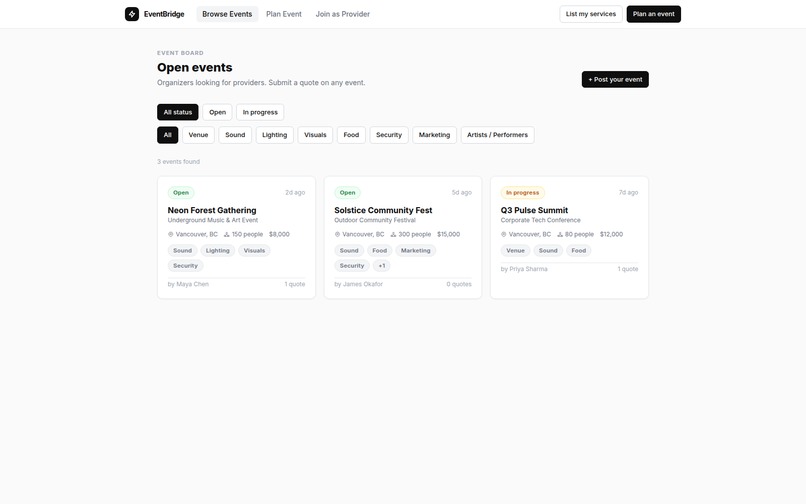
Task: Filter events by Lighting category
Action: point(274,135)
